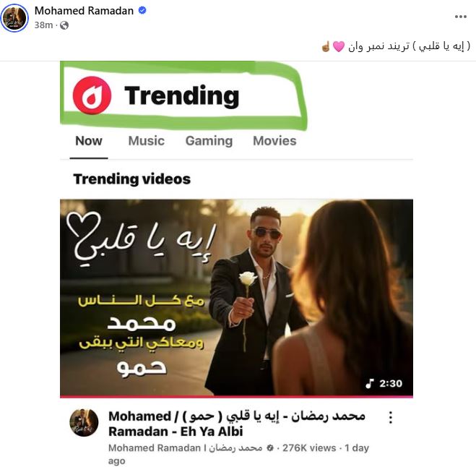Click the channel avatar beside video title
Image resolution: width=476 pixels, height=467 pixels.
84,423
